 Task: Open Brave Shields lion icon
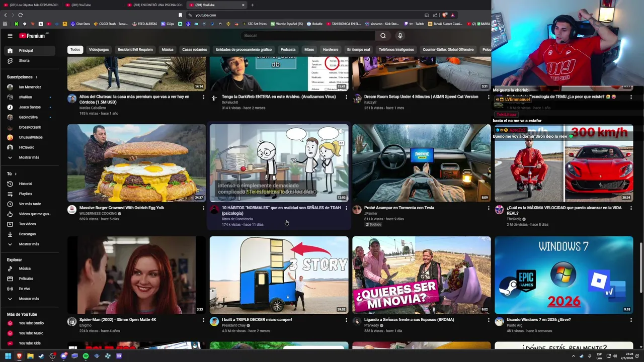coord(444,15)
